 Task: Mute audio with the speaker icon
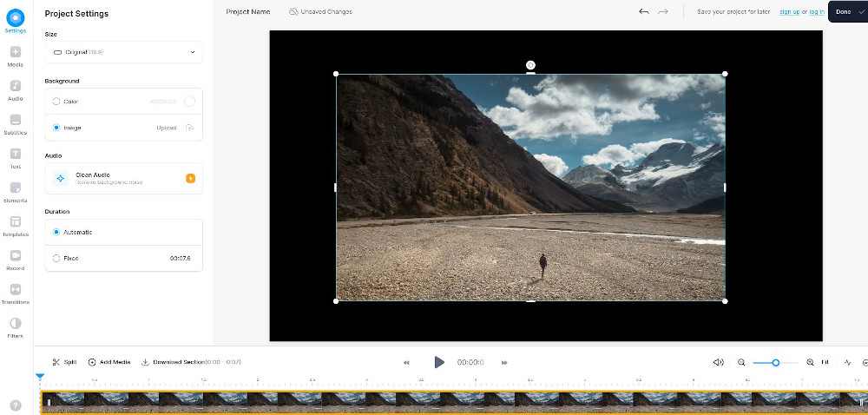coord(718,362)
